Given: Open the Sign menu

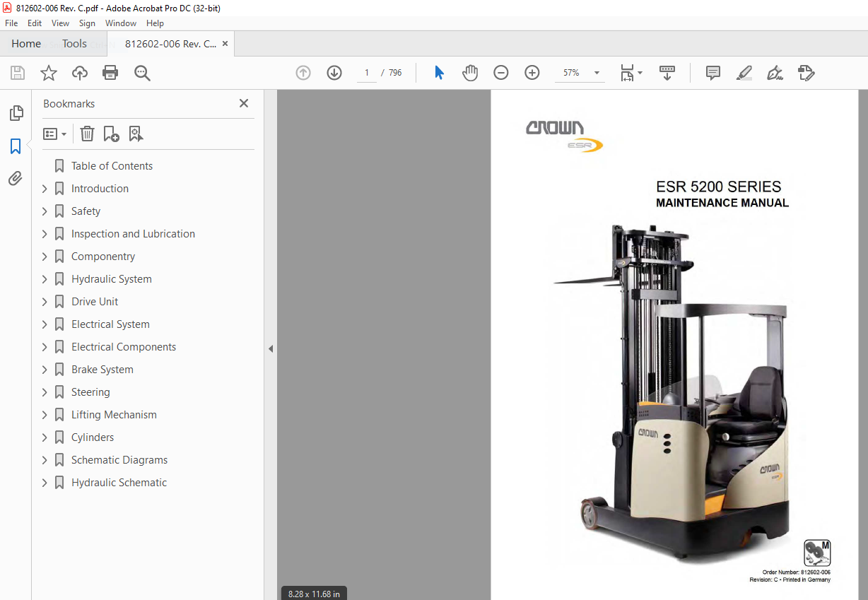Looking at the screenshot, I should click(87, 23).
